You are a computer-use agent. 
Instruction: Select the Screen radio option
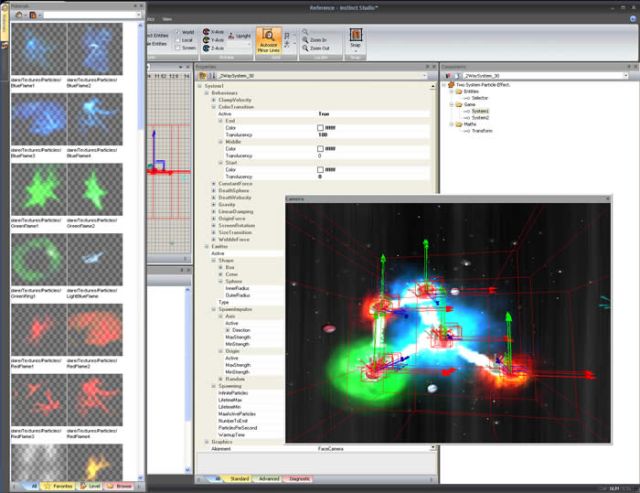[x=177, y=49]
